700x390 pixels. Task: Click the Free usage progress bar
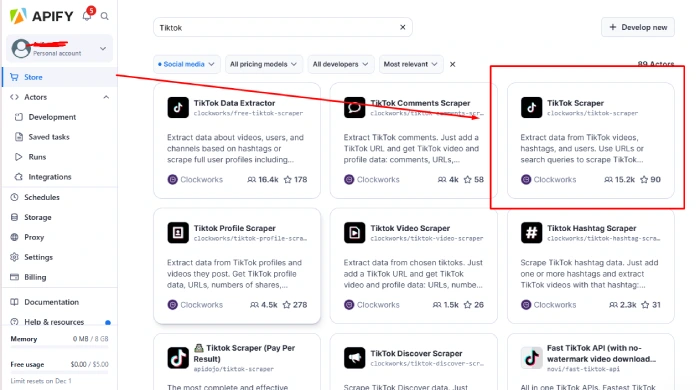[x=59, y=372]
